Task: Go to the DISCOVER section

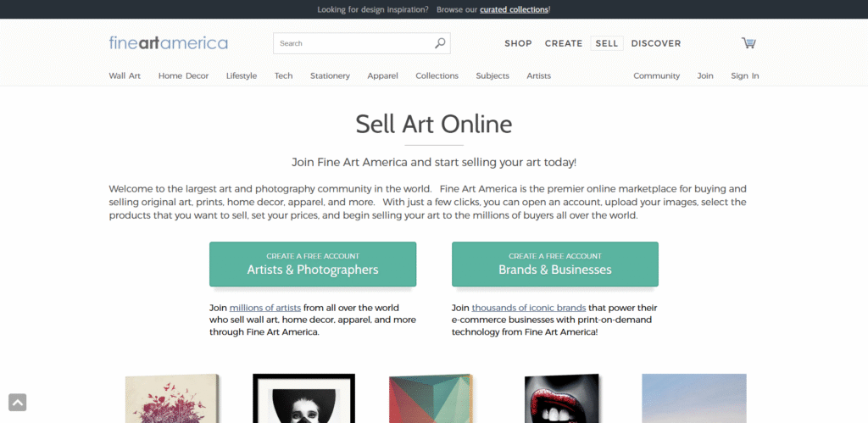Action: [655, 43]
